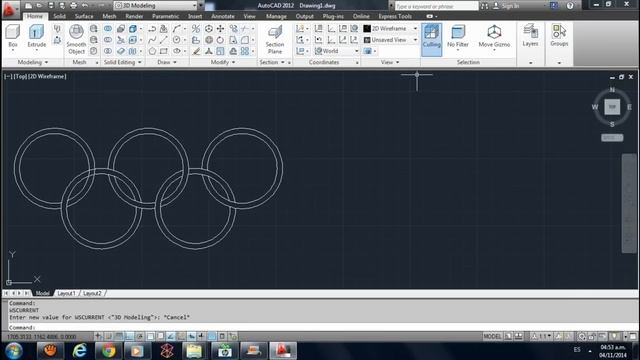Click the Smooth Object mesh tool
Viewport: 640px width, 360px height.
tap(76, 39)
